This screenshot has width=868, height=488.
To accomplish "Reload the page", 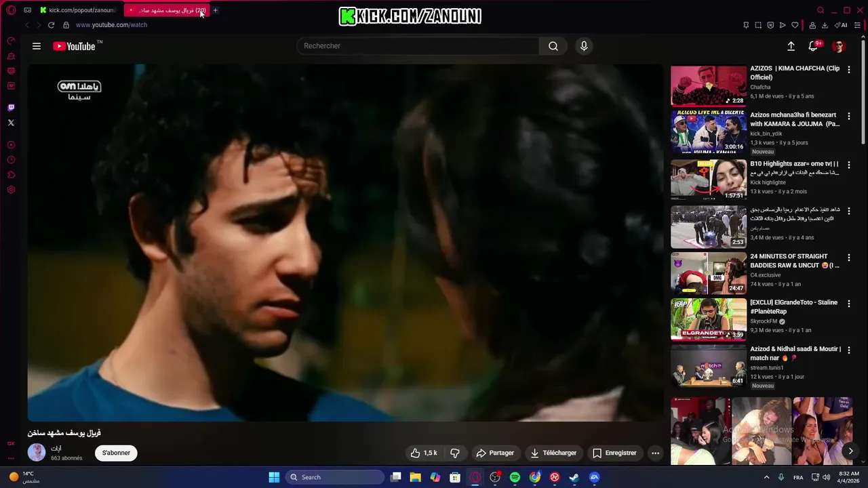I will click(51, 25).
